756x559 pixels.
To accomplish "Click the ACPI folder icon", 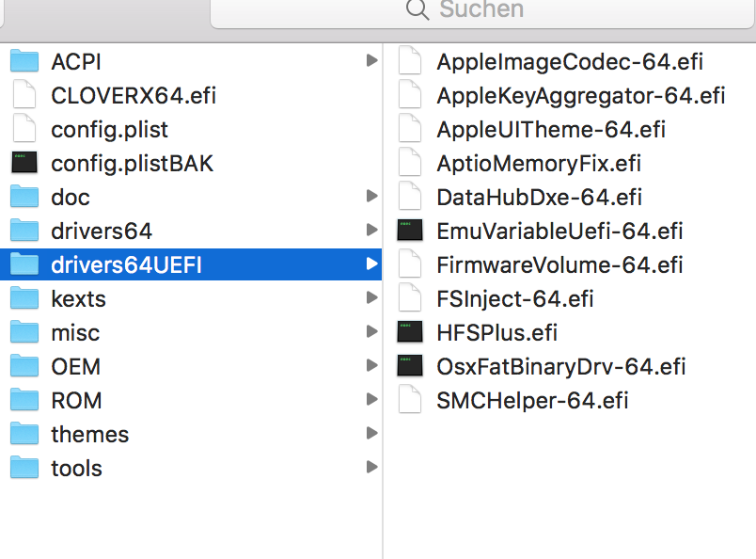I will point(24,62).
